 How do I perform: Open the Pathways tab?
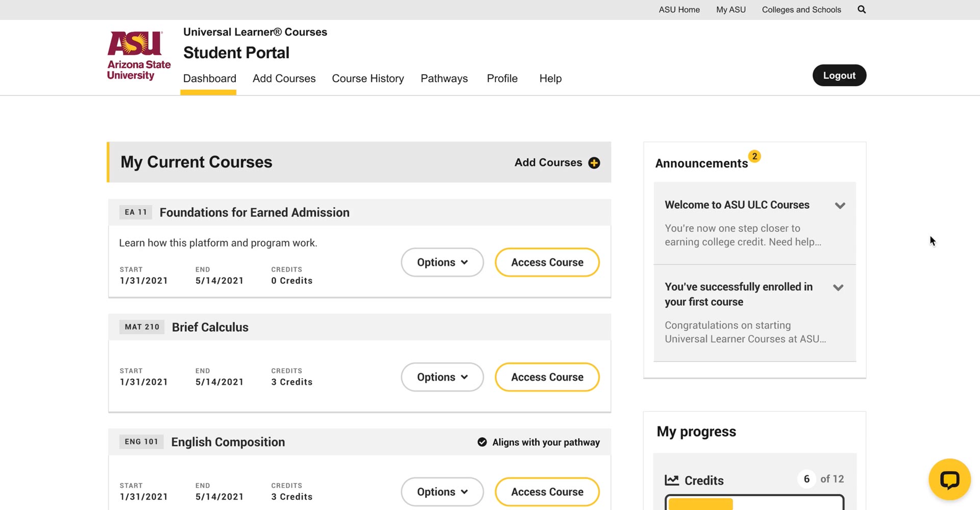(444, 79)
